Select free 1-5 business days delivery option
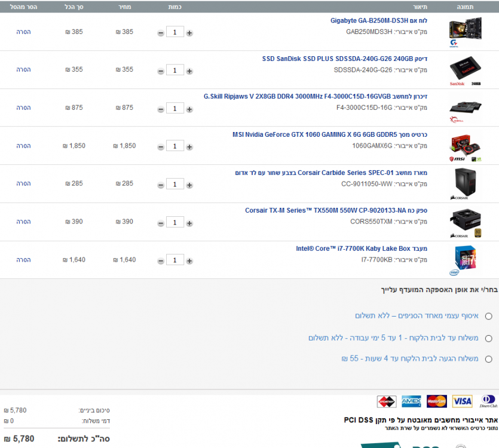The height and width of the screenshot is (448, 499). point(488,338)
